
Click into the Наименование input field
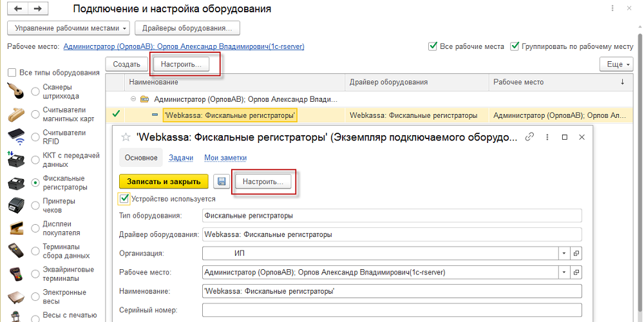pyautogui.click(x=392, y=291)
